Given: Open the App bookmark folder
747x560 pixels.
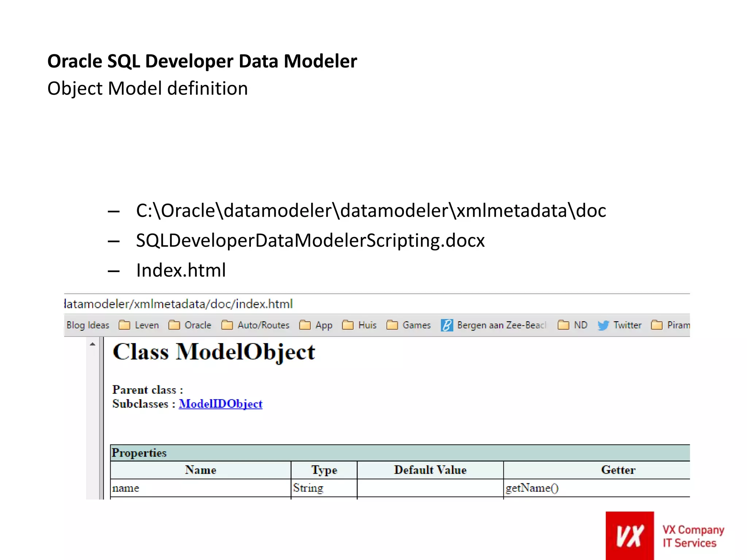Looking at the screenshot, I should coord(316,325).
